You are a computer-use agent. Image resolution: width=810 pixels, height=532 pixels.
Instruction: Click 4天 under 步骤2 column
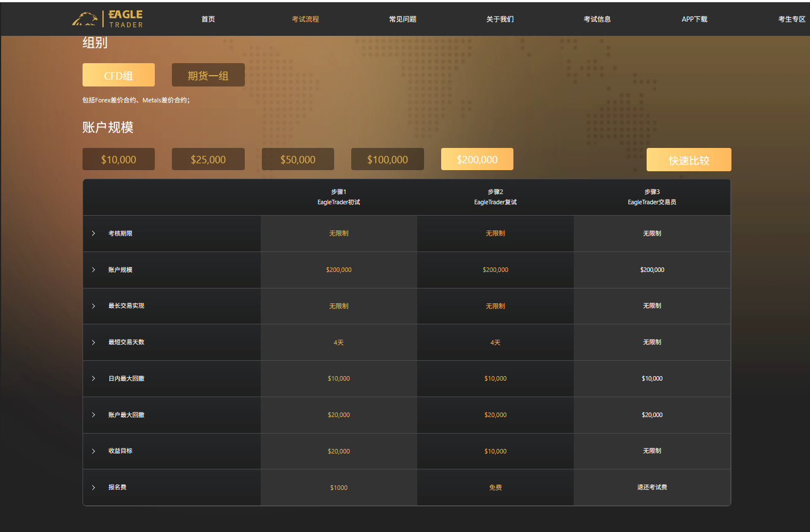point(495,343)
